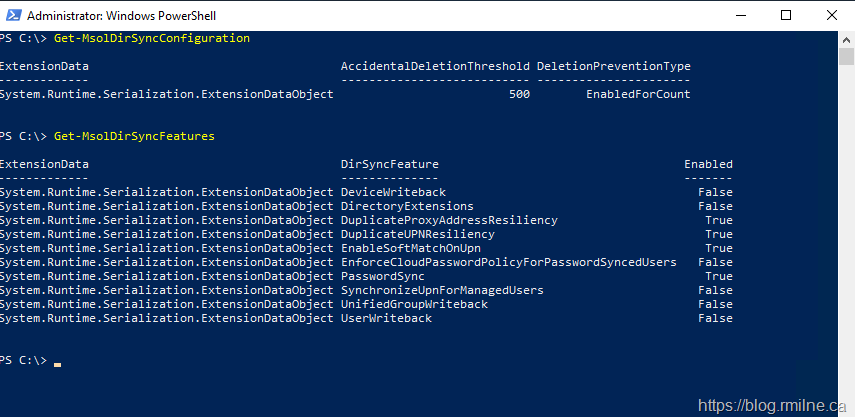Click the 500 deletion threshold value
Viewport: 855px width, 417px height.
[x=519, y=94]
